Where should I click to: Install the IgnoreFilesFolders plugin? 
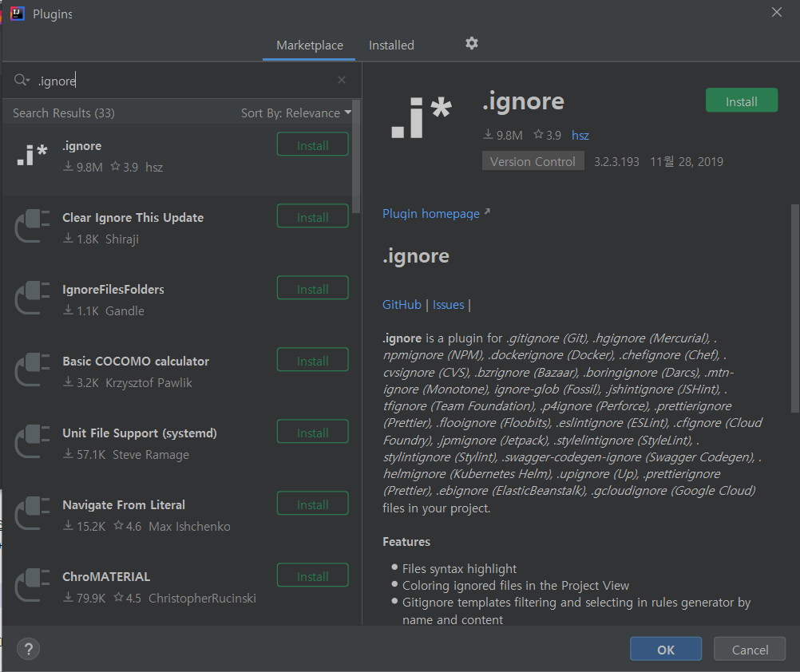pyautogui.click(x=313, y=289)
